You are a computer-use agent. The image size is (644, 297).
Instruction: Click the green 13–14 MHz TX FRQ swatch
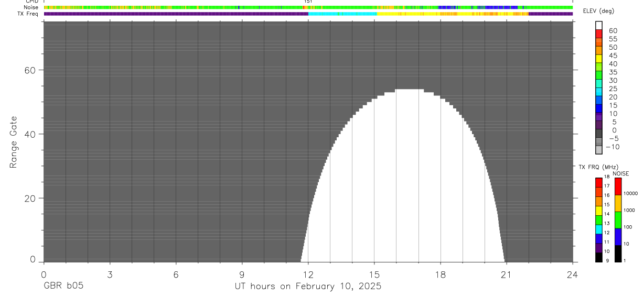coord(598,220)
